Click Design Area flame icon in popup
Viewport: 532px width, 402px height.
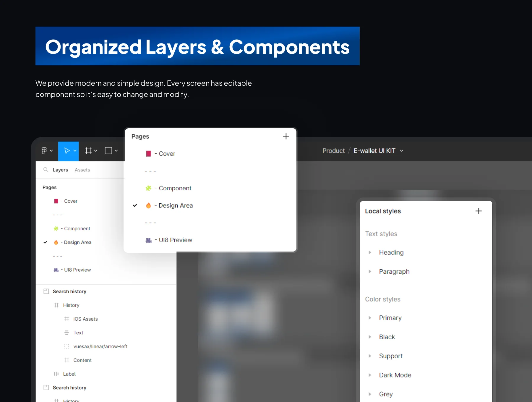[149, 205]
